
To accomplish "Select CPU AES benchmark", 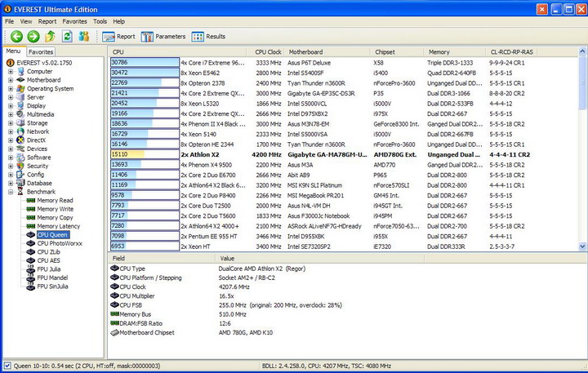I will click(x=49, y=261).
